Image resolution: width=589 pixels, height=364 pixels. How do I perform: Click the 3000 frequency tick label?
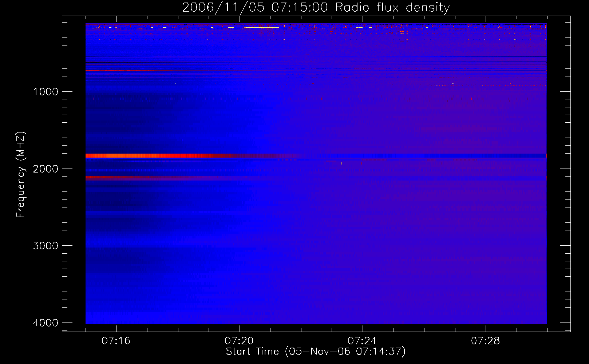tap(46, 246)
